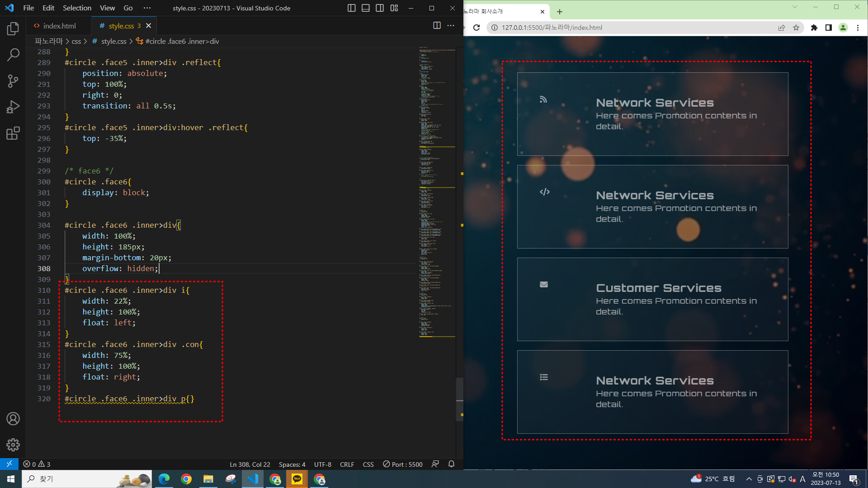Open the Explorer view in activity bar

click(x=13, y=29)
